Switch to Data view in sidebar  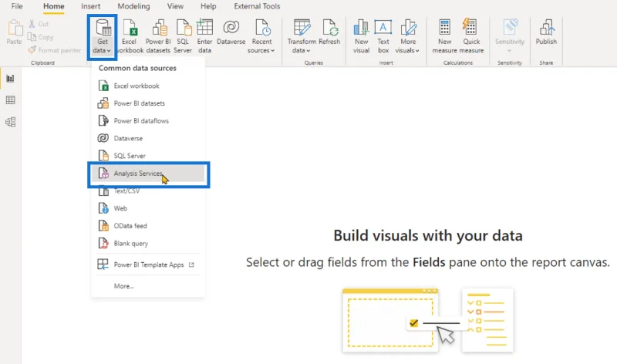(11, 100)
